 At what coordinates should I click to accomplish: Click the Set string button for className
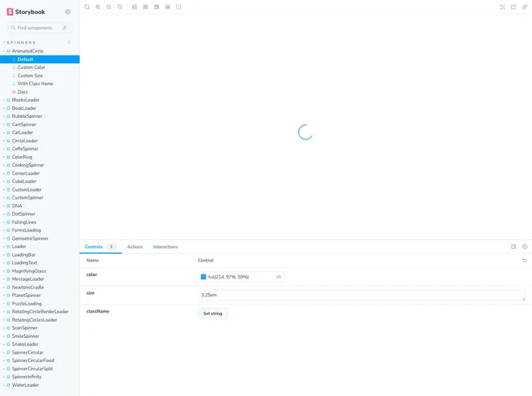pos(213,313)
